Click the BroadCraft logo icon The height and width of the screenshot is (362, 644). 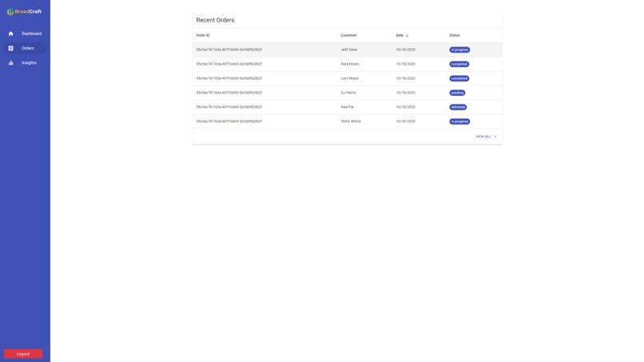(x=10, y=12)
